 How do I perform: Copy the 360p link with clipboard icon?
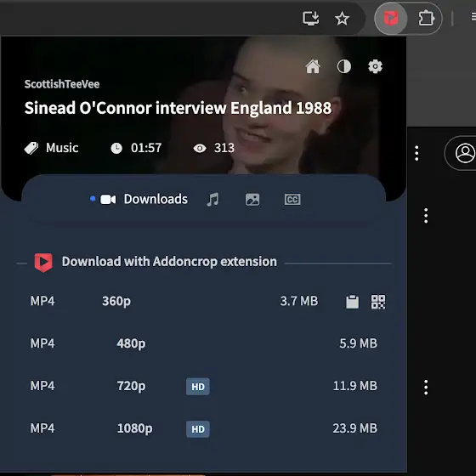(x=353, y=302)
